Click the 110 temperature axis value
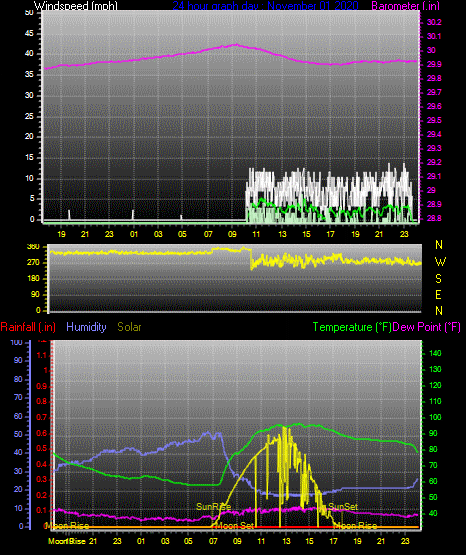The width and height of the screenshot is (466, 555). pyautogui.click(x=435, y=401)
